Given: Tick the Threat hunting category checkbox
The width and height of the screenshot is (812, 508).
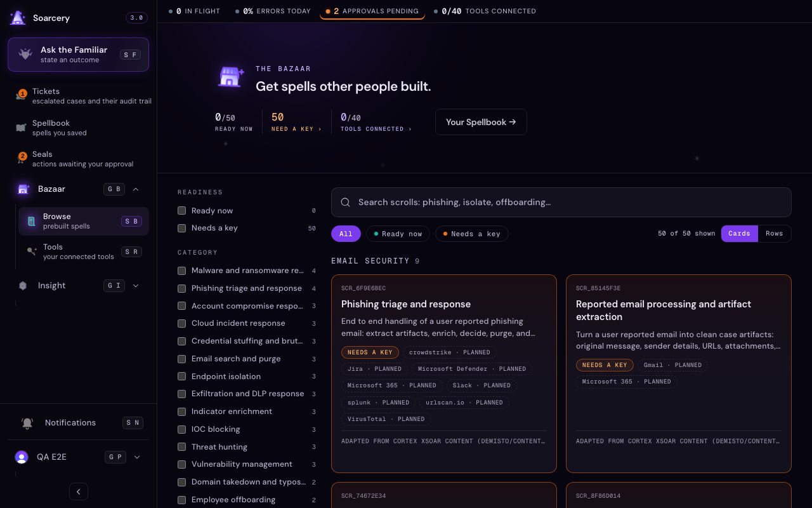Looking at the screenshot, I should point(182,447).
